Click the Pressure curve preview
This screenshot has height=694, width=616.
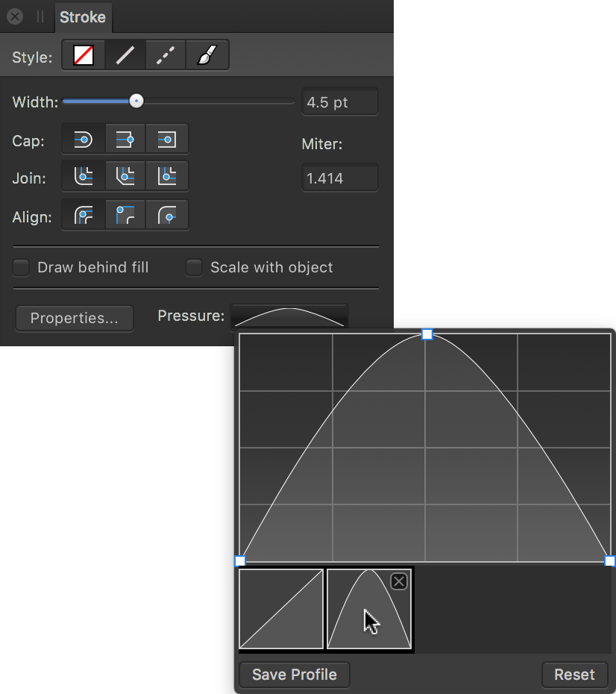289,316
